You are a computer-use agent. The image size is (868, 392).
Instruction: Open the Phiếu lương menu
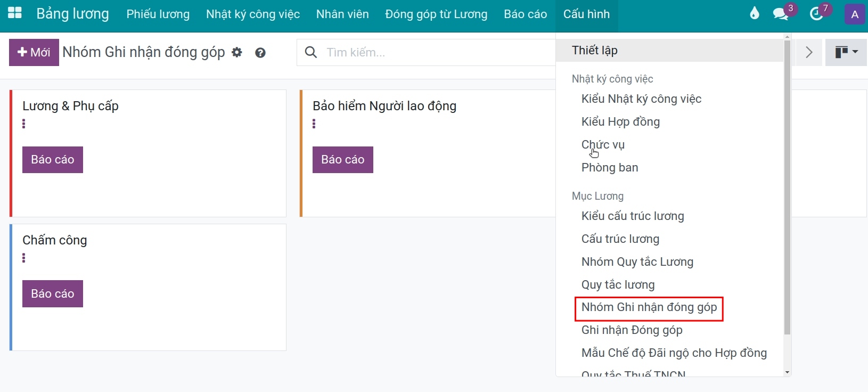pyautogui.click(x=158, y=14)
